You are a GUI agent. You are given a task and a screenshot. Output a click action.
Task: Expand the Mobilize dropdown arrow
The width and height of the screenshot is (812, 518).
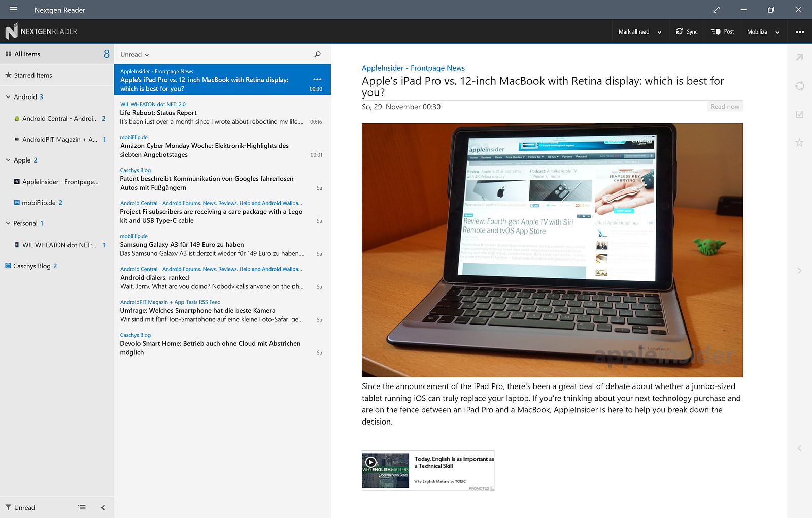coord(777,32)
